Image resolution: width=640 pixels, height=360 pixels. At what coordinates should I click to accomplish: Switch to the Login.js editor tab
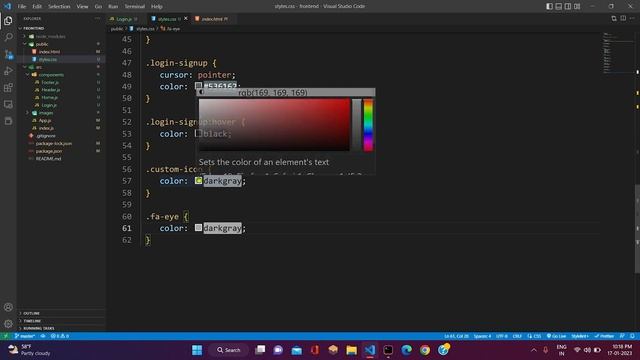(x=124, y=19)
